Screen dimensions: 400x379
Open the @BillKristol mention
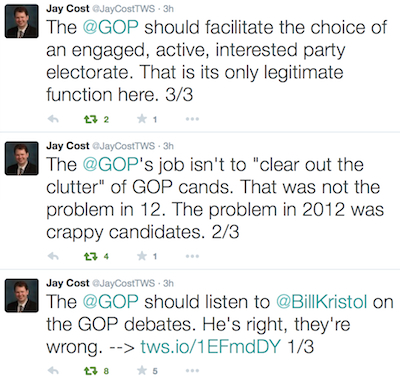(321, 302)
